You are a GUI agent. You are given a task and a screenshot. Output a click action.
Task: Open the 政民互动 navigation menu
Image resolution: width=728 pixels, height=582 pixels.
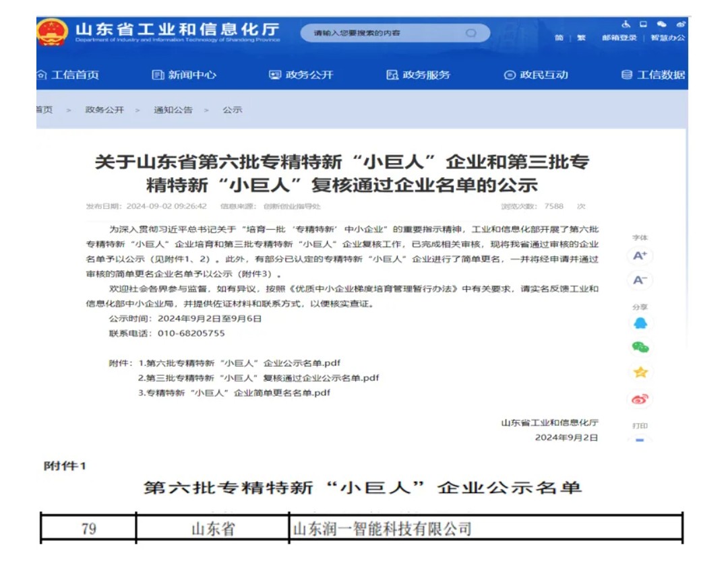536,75
